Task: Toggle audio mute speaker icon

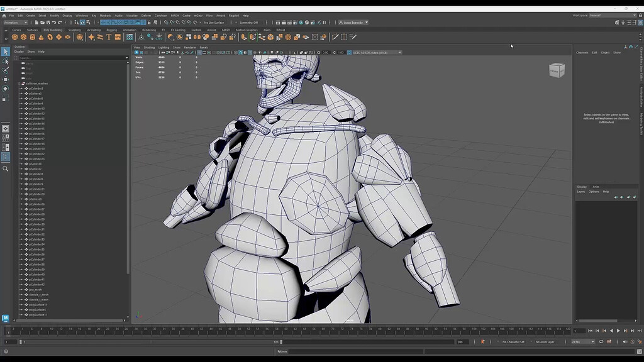Action: pos(625,341)
